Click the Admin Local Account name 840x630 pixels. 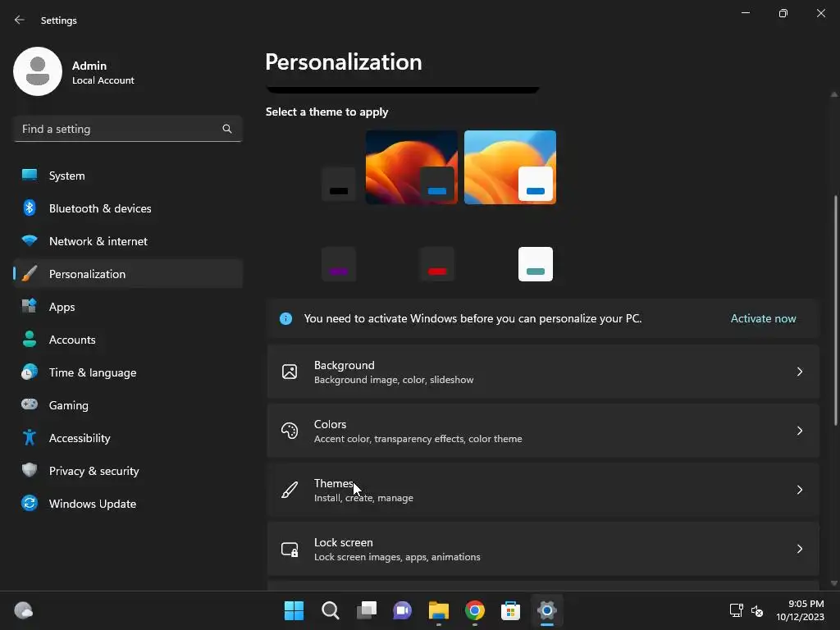103,72
